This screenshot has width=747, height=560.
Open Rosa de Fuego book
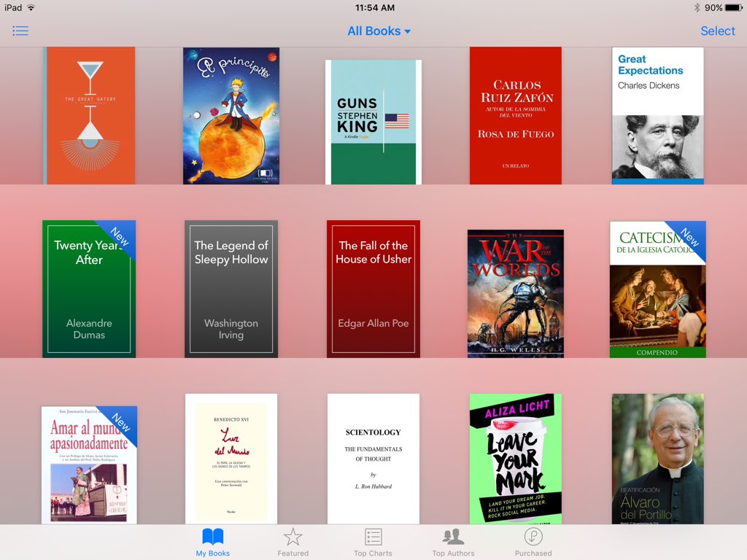(x=516, y=115)
